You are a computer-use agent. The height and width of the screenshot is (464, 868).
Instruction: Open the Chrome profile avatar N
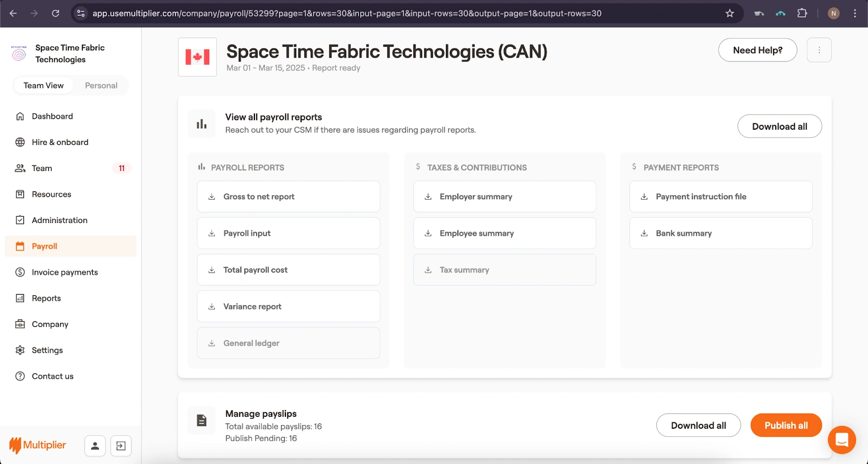pos(834,13)
